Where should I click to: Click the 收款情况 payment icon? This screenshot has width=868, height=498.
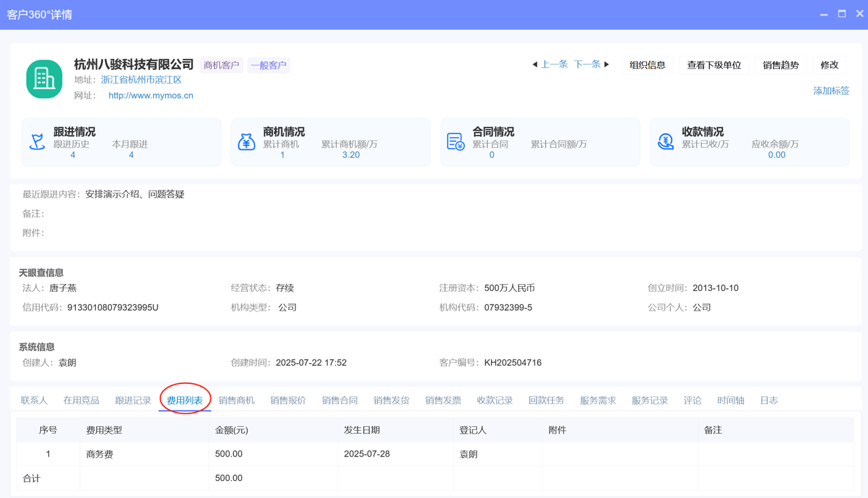666,142
